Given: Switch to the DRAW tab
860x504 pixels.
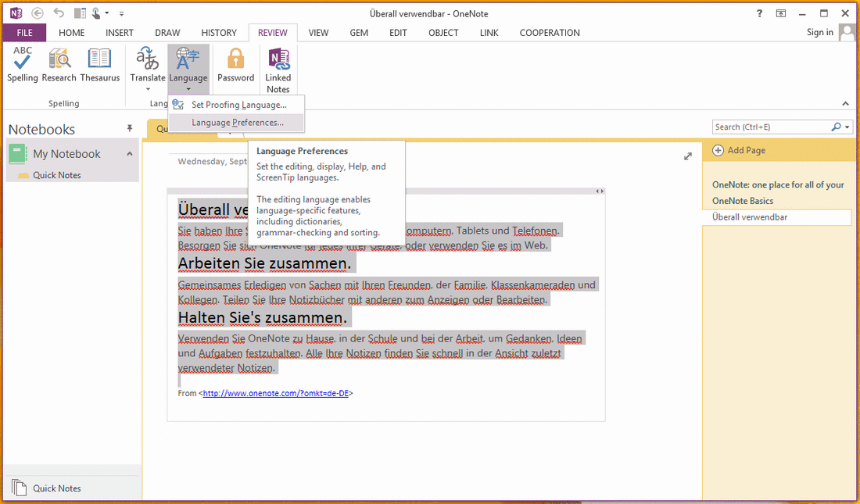Looking at the screenshot, I should tap(168, 33).
